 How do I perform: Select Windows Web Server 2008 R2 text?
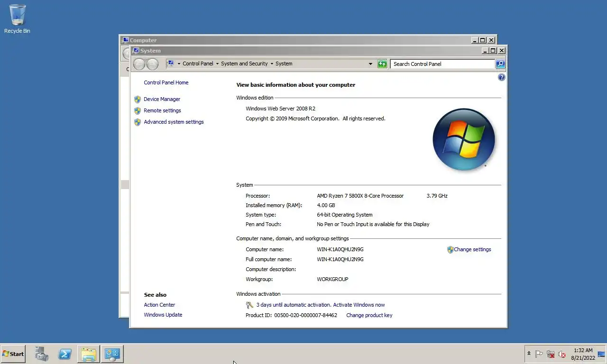tap(280, 109)
